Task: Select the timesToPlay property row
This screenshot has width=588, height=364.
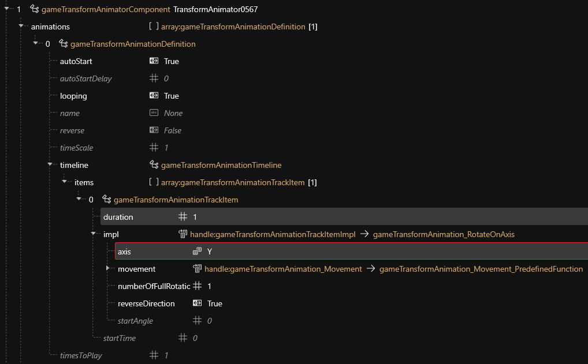Action: click(x=81, y=355)
